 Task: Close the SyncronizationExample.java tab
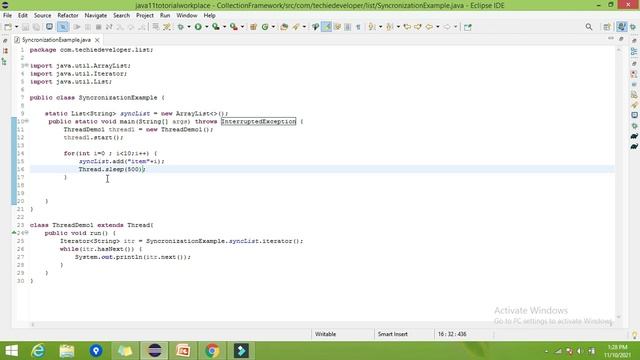coord(97,40)
